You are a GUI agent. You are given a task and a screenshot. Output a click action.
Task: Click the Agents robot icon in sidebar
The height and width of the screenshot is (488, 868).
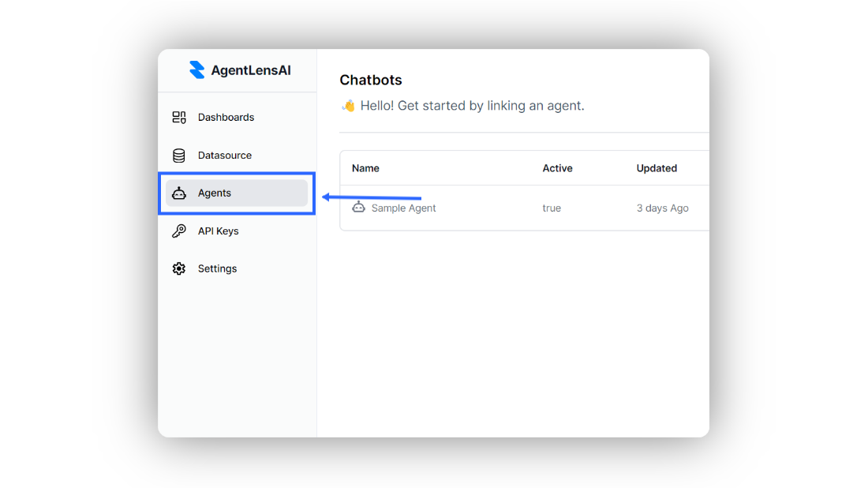179,193
